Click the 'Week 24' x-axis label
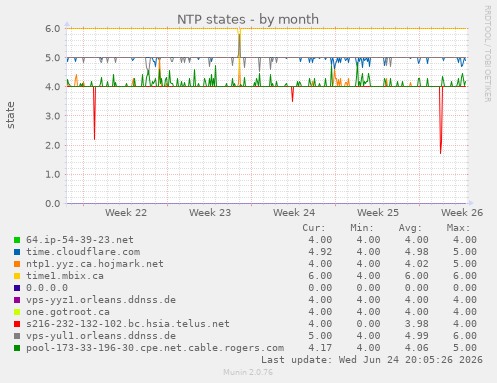 [294, 212]
